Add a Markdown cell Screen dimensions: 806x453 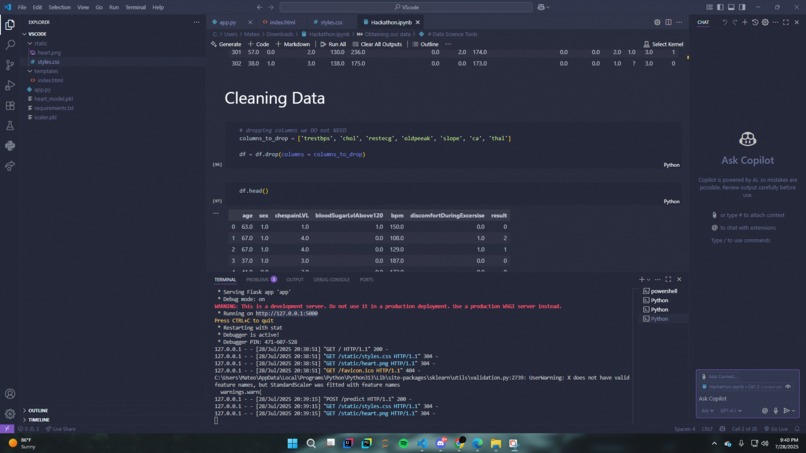pyautogui.click(x=292, y=44)
